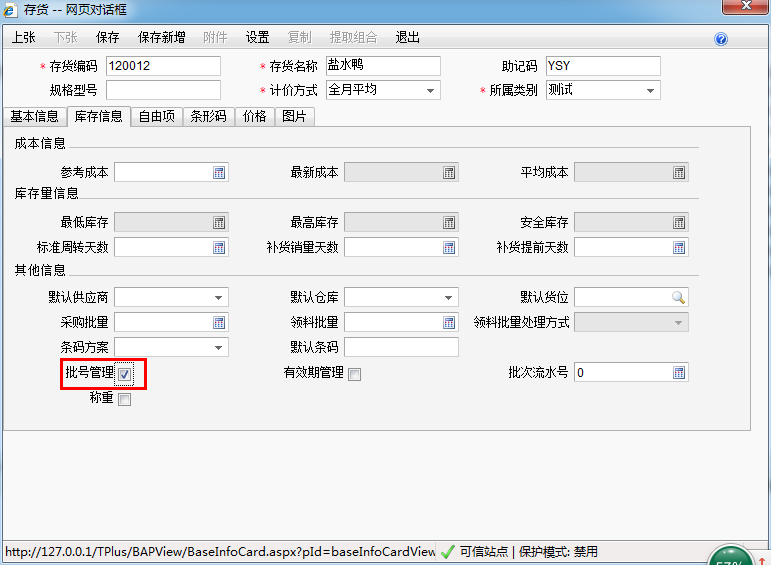Viewport: 771px width, 565px height.
Task: Tick the 称重 checkbox
Action: click(125, 399)
